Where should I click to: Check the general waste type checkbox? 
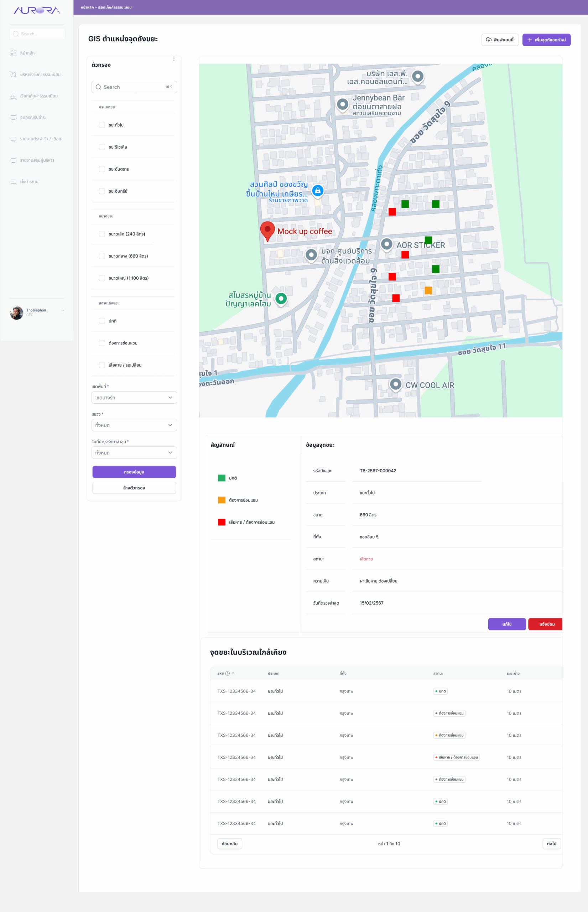click(x=102, y=125)
